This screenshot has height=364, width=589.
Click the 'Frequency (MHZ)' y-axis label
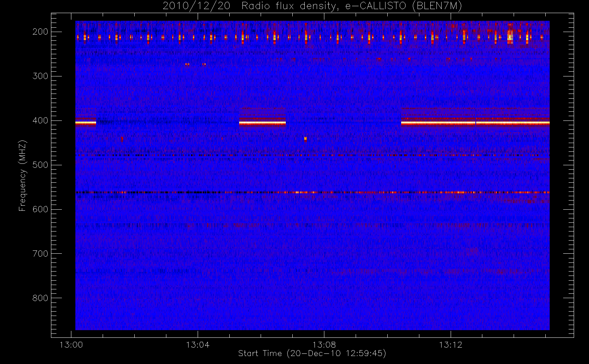click(23, 175)
